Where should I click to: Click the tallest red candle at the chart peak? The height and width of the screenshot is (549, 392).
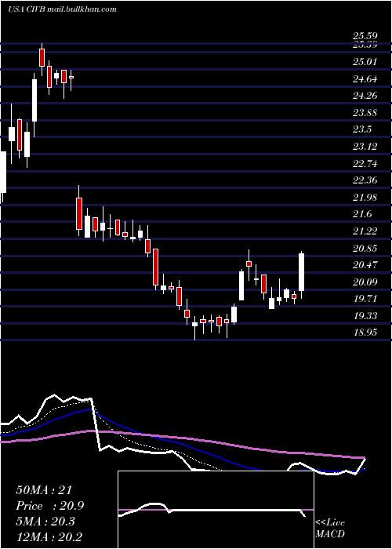(x=42, y=57)
